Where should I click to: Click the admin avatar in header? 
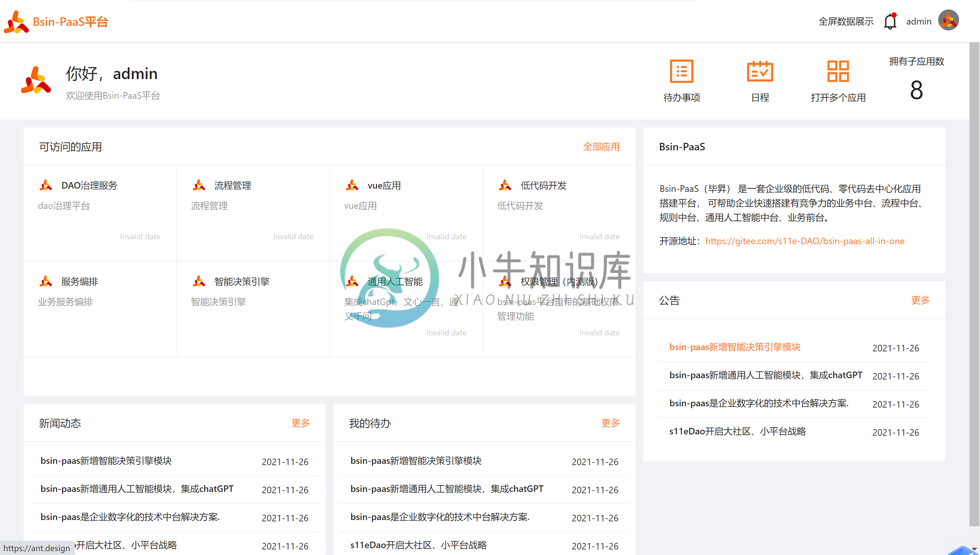coord(948,20)
